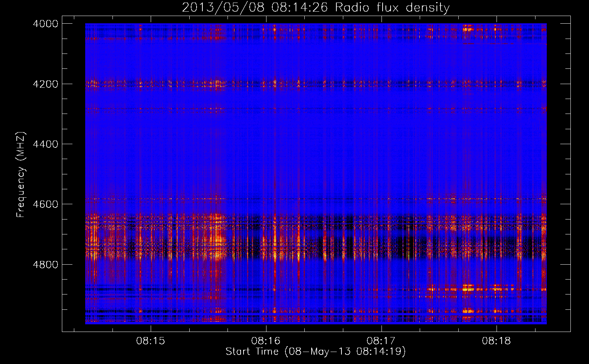Click the 08:16 time tick label
Screen dimensions: 589x364
tap(266, 341)
